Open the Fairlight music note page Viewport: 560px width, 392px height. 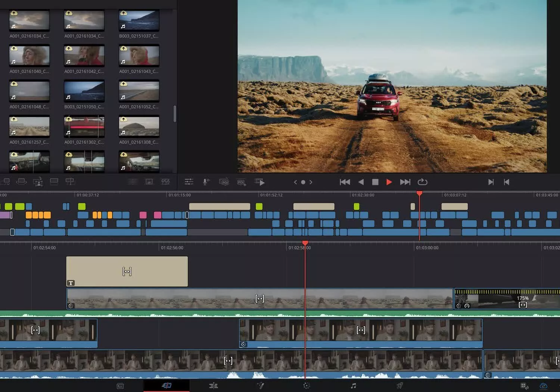click(353, 386)
